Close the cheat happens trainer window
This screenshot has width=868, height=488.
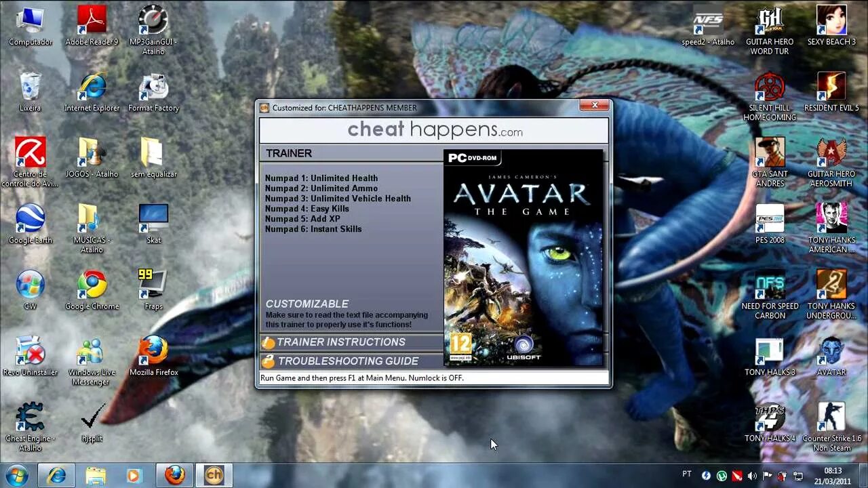point(595,105)
